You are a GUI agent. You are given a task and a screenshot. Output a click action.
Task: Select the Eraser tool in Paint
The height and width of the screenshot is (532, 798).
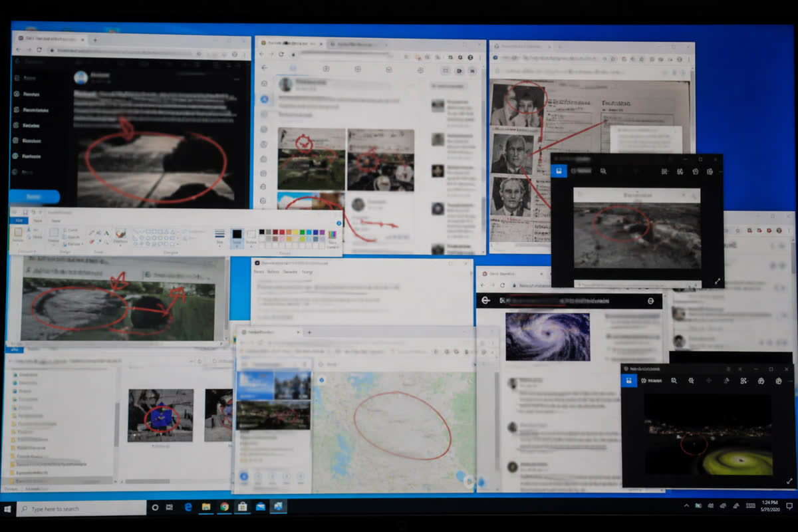(x=90, y=242)
